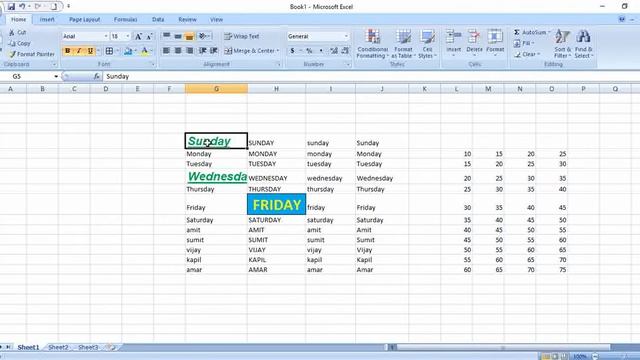Click Decrease Decimal icon
640x360 pixels.
coord(345,51)
